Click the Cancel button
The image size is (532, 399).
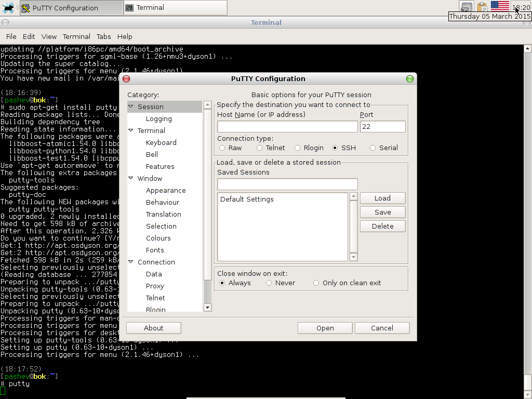[x=382, y=328]
